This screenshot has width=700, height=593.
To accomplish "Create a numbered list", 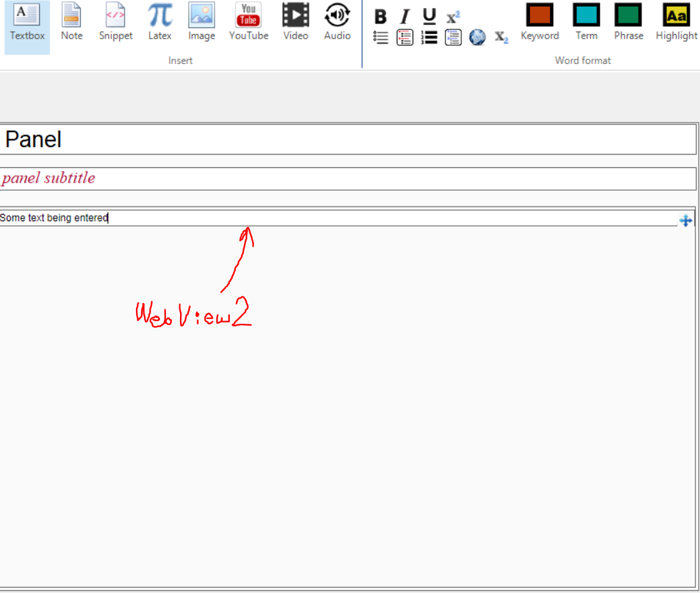I will pyautogui.click(x=429, y=37).
